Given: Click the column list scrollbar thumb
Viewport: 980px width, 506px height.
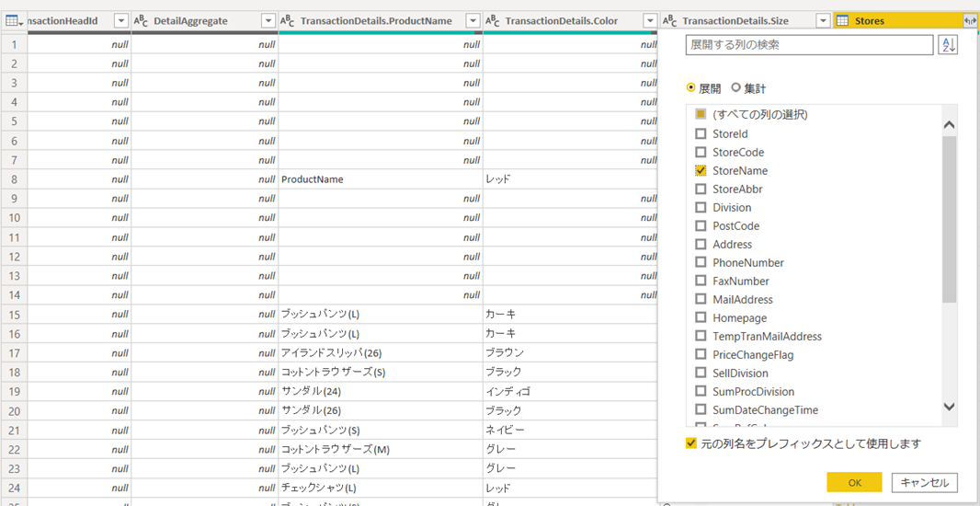Looking at the screenshot, I should click(950, 219).
